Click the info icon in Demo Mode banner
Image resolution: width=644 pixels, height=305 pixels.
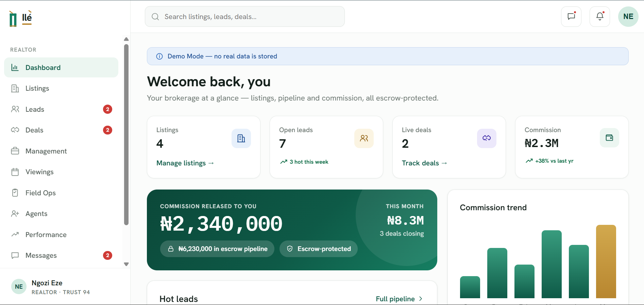tap(159, 56)
